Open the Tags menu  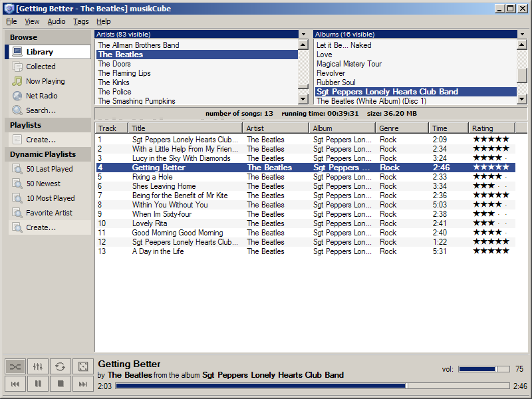click(80, 21)
